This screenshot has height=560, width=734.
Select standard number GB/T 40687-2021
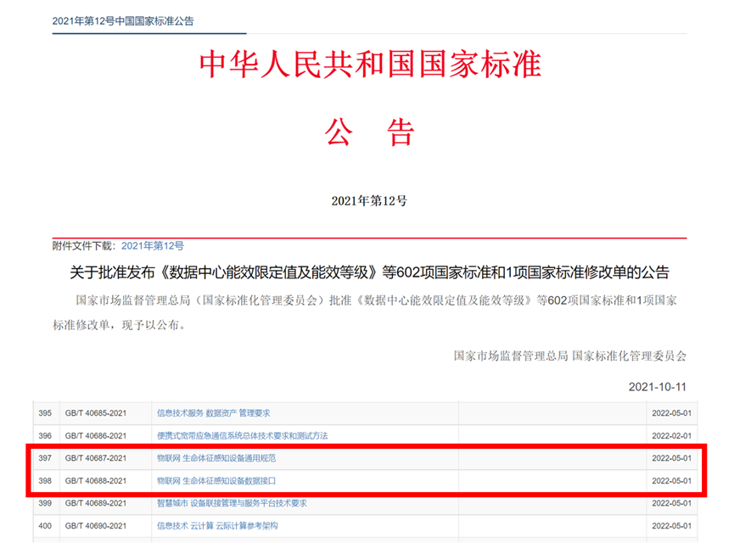tap(95, 458)
